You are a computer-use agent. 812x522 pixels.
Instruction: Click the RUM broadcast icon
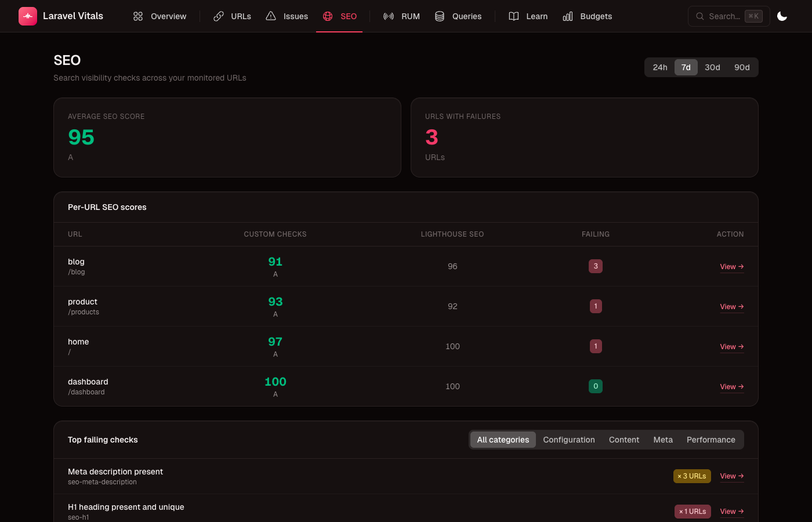point(389,16)
